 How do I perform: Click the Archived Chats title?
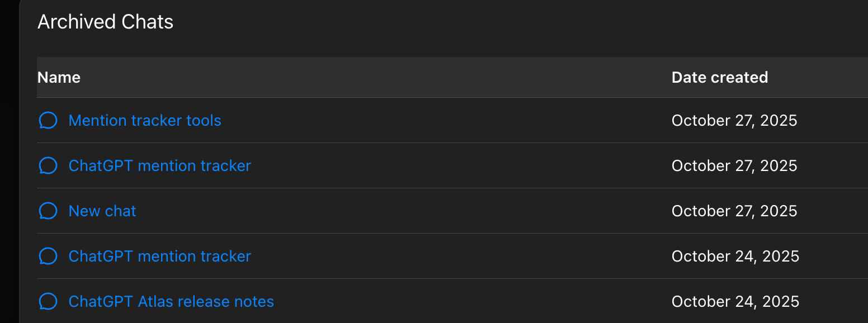[105, 22]
